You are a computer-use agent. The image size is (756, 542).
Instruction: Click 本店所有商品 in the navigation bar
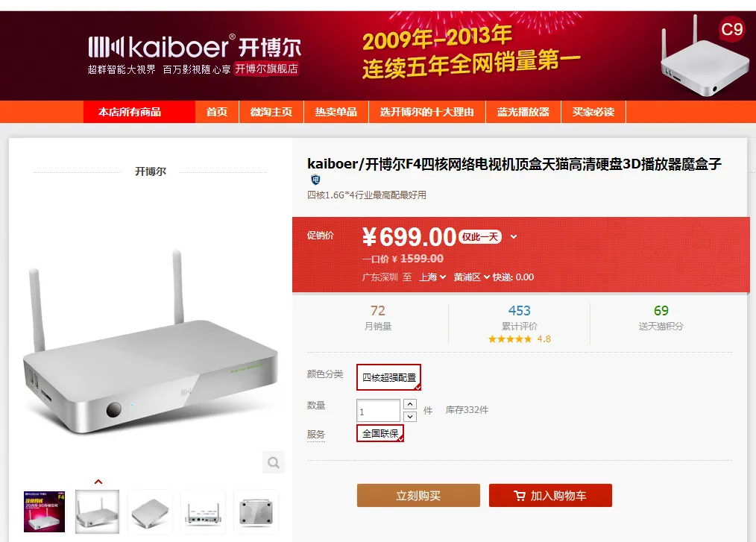coord(130,112)
